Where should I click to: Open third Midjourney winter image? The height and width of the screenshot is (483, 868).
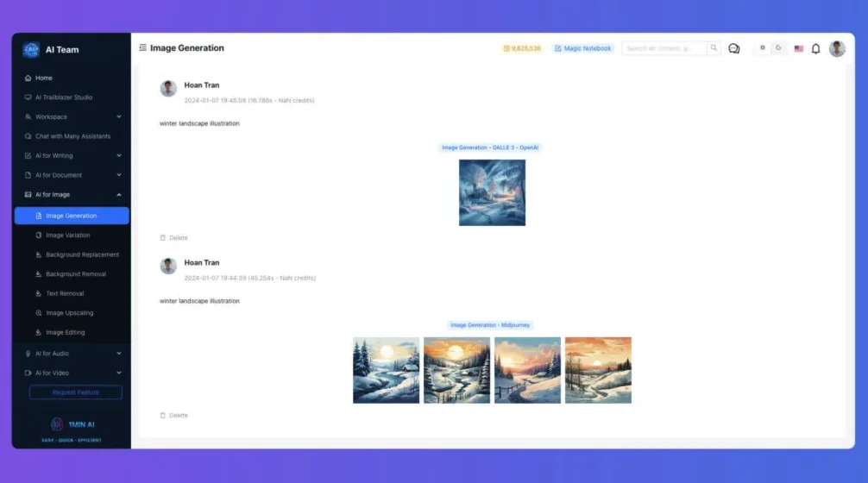coord(527,370)
